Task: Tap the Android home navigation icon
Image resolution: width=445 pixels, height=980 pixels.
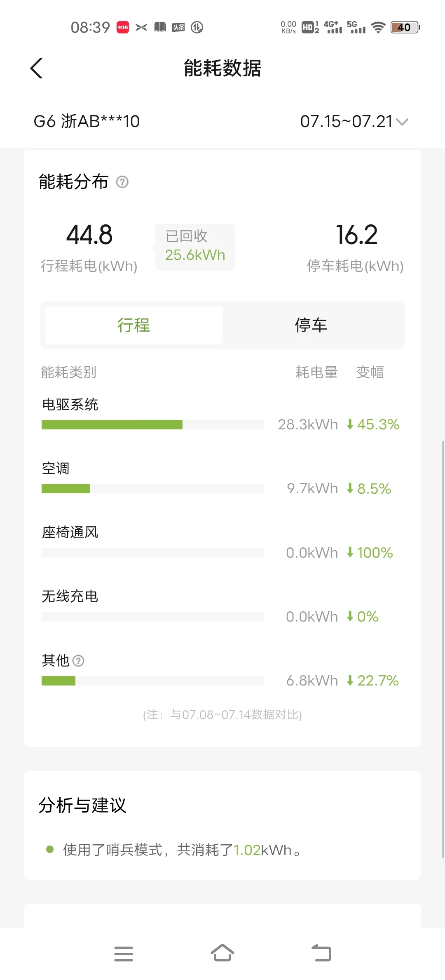Action: tap(222, 953)
